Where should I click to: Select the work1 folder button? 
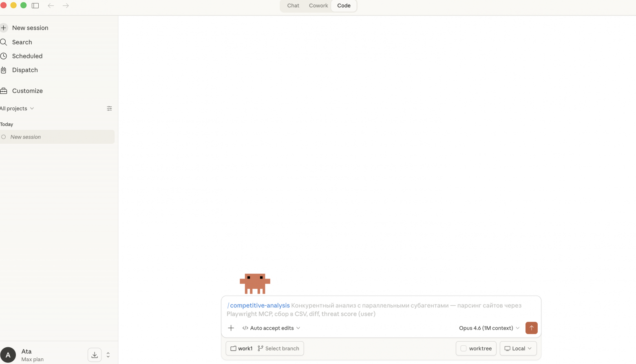(x=241, y=349)
